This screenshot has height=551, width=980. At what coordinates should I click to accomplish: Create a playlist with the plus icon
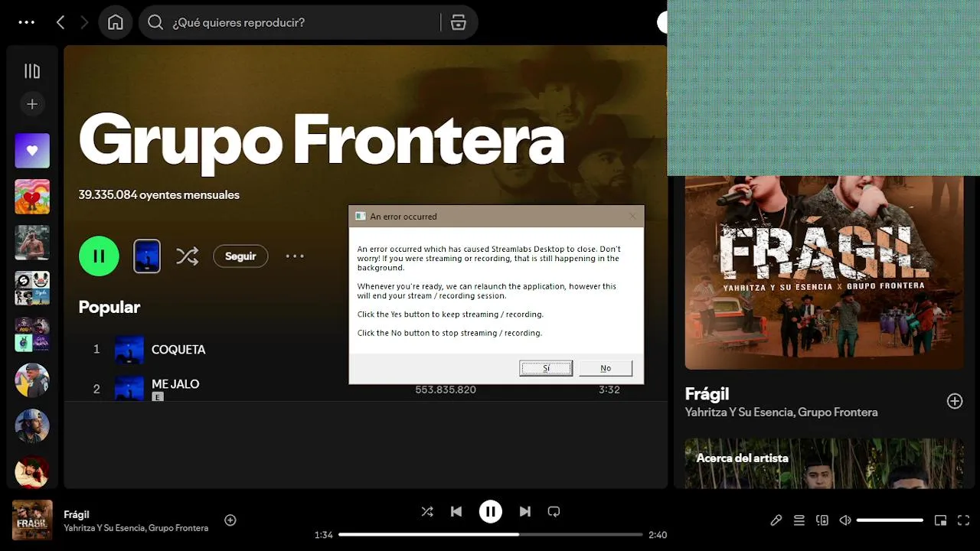(x=32, y=104)
